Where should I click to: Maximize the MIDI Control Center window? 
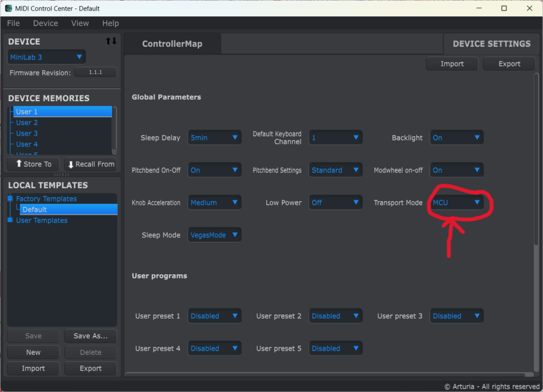click(x=504, y=8)
